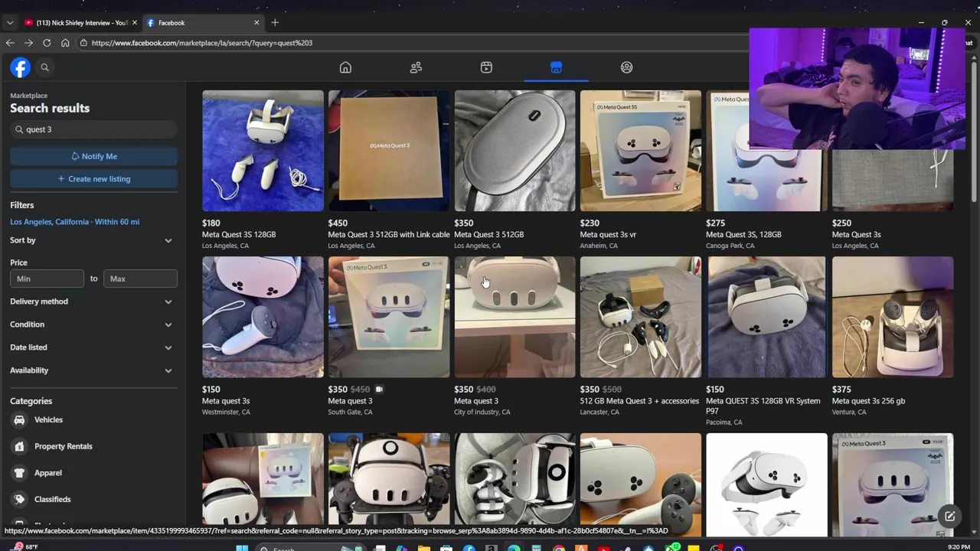
Task: Open the tab list dropdown arrow
Action: pyautogui.click(x=10, y=22)
